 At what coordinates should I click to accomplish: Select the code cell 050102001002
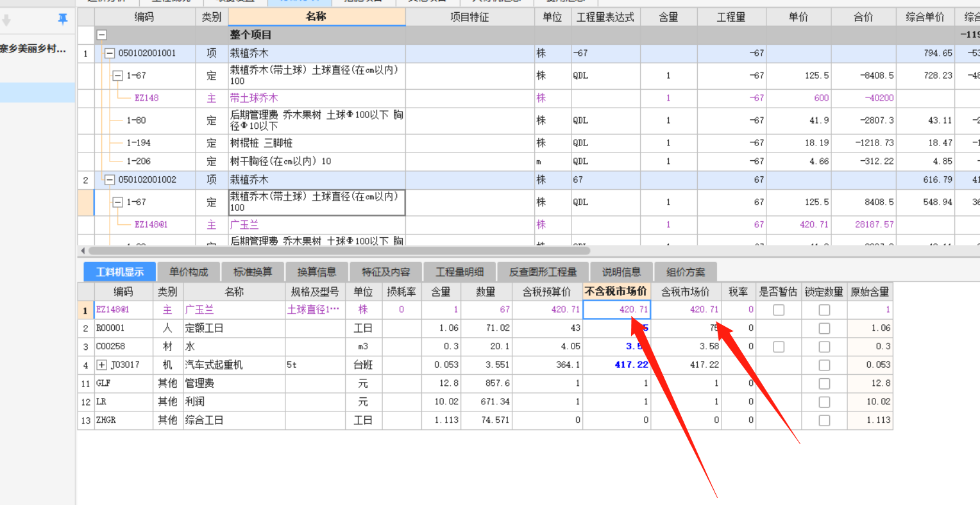click(x=147, y=180)
